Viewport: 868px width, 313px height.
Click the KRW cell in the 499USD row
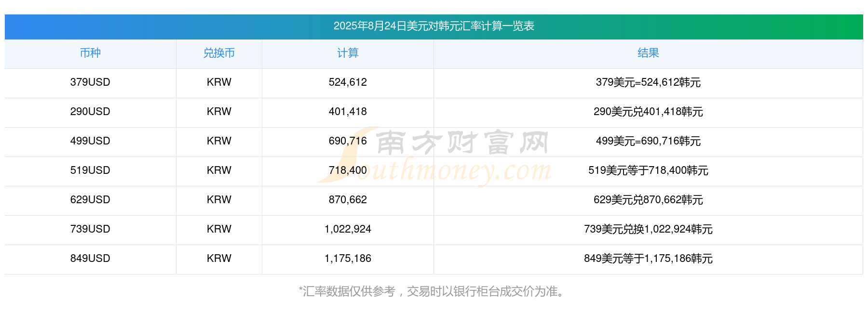(219, 141)
